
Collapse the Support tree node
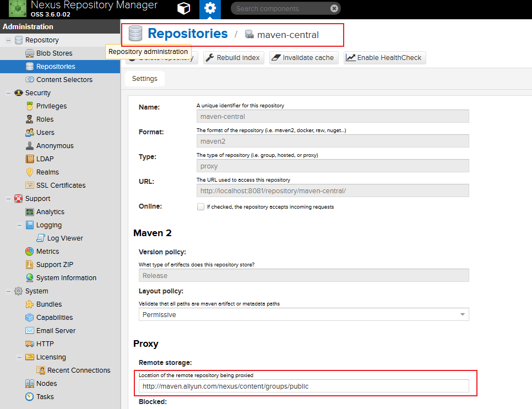(x=8, y=199)
